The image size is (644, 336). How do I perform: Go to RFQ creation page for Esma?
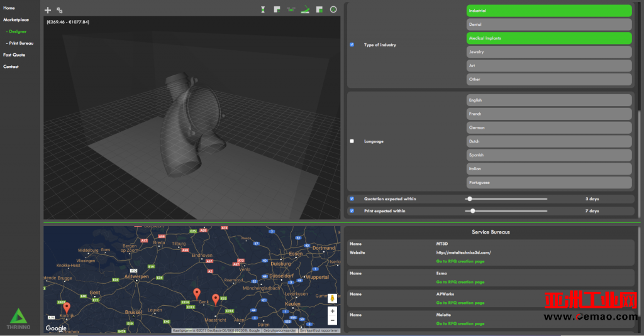point(460,282)
